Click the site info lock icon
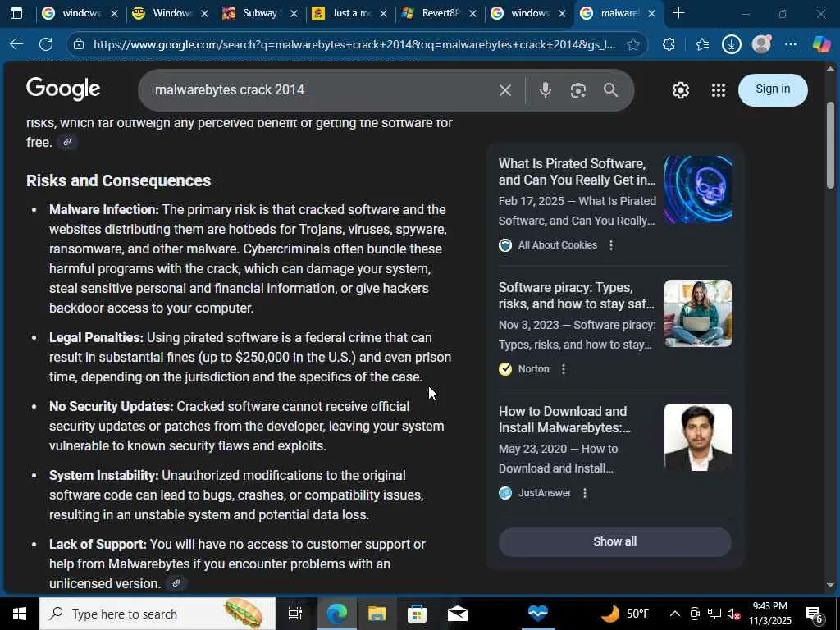This screenshot has height=630, width=840. click(x=79, y=44)
